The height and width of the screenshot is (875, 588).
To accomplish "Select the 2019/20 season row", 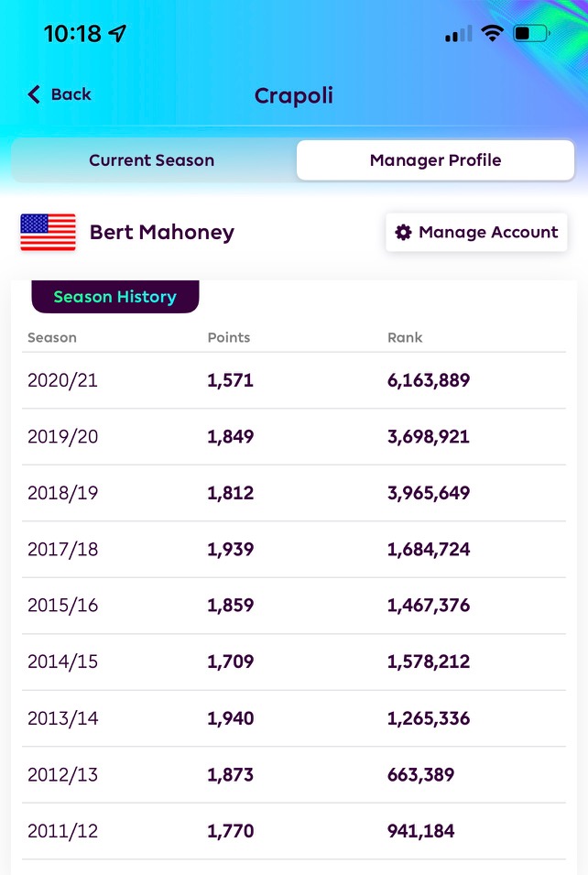I will (294, 436).
